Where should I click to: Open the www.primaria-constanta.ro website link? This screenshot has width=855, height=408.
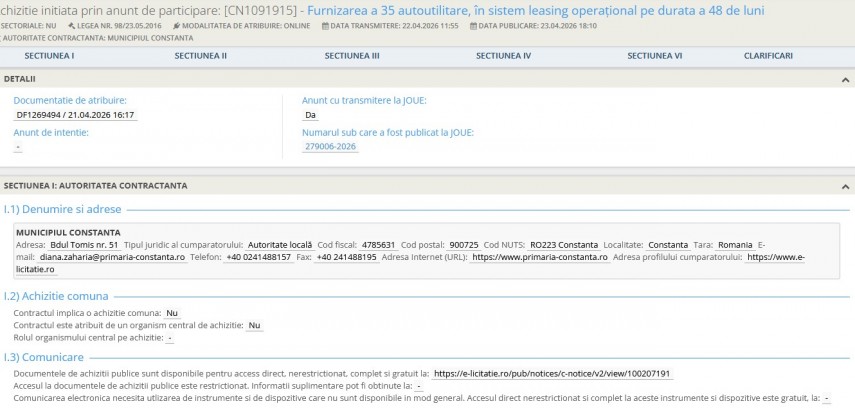point(540,257)
